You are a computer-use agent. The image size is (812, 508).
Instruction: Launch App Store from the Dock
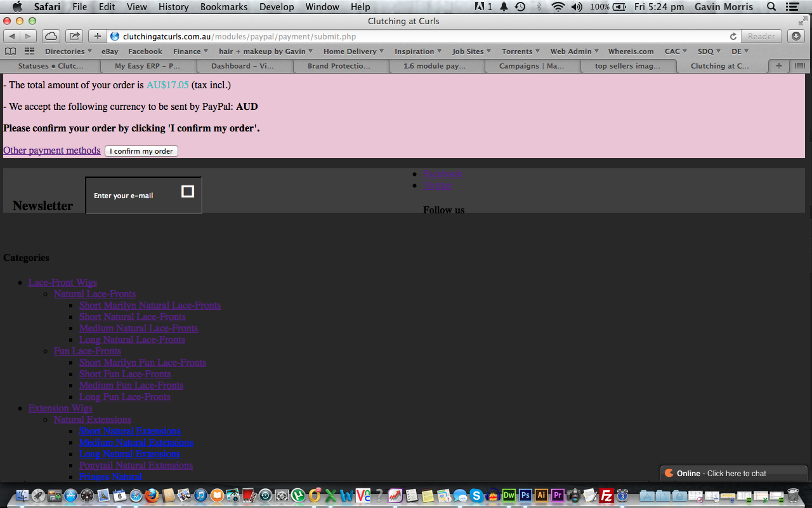70,495
